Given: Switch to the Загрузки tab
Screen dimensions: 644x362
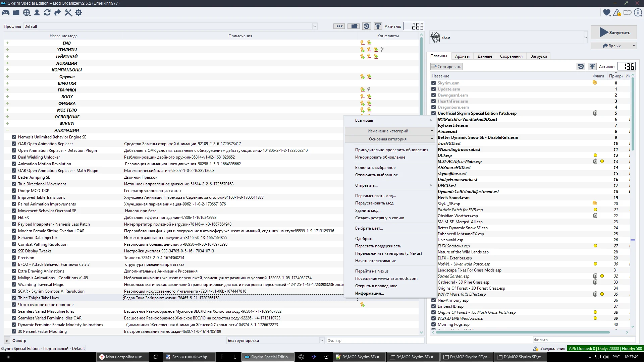Looking at the screenshot, I should point(539,56).
